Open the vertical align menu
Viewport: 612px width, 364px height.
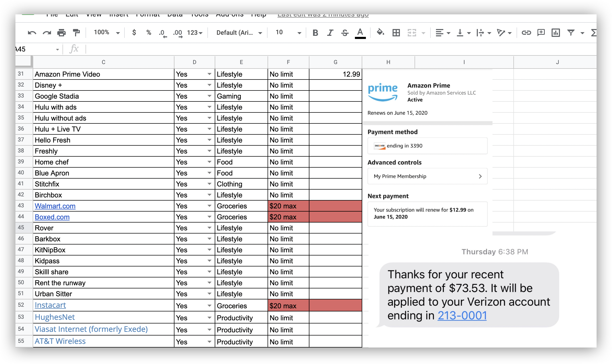coord(463,33)
